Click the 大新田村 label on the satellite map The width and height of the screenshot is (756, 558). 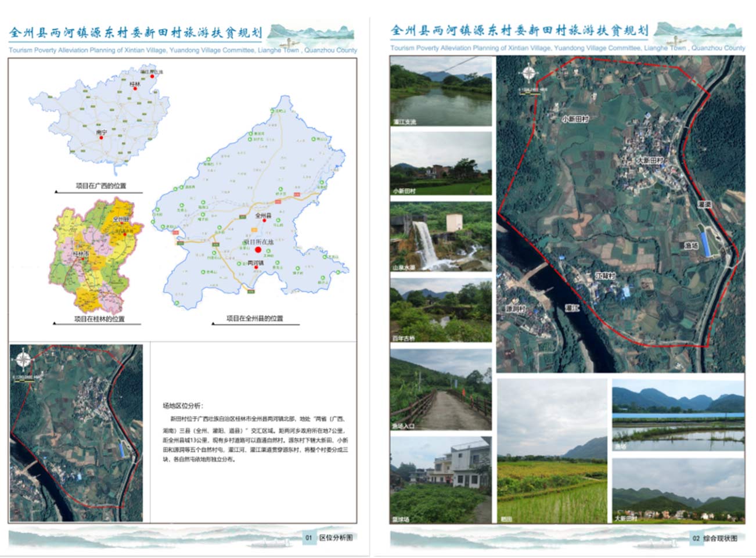[649, 160]
